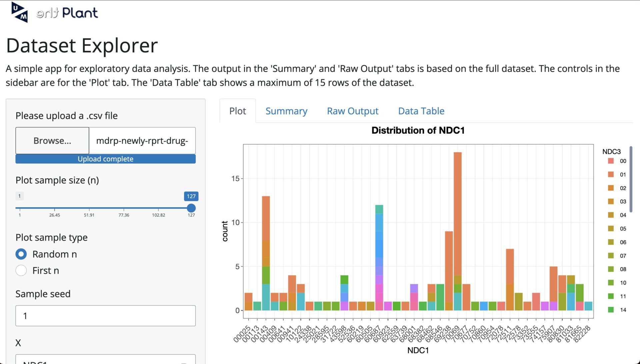640x364 pixels.
Task: Click the legend swatch for 10
Action: coord(611,283)
